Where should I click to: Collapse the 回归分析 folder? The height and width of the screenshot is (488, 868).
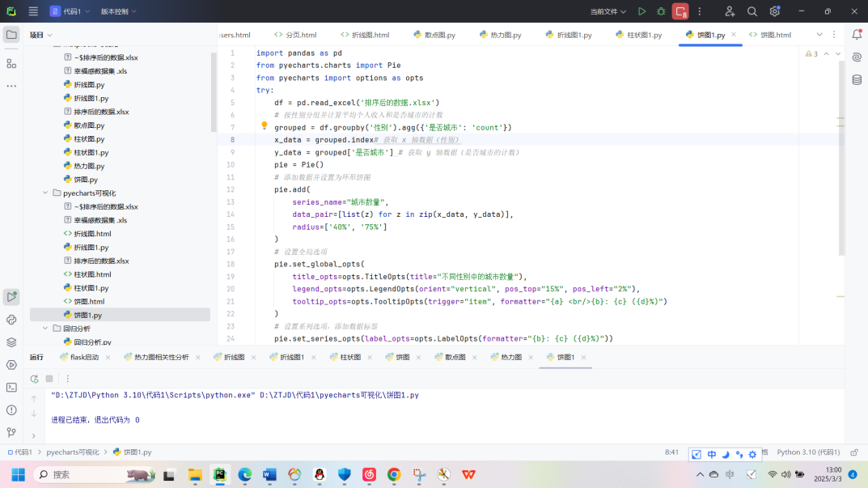pos(45,329)
